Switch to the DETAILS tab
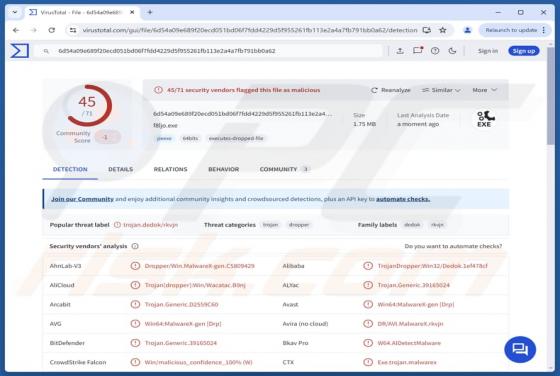The height and width of the screenshot is (376, 560). tap(120, 169)
